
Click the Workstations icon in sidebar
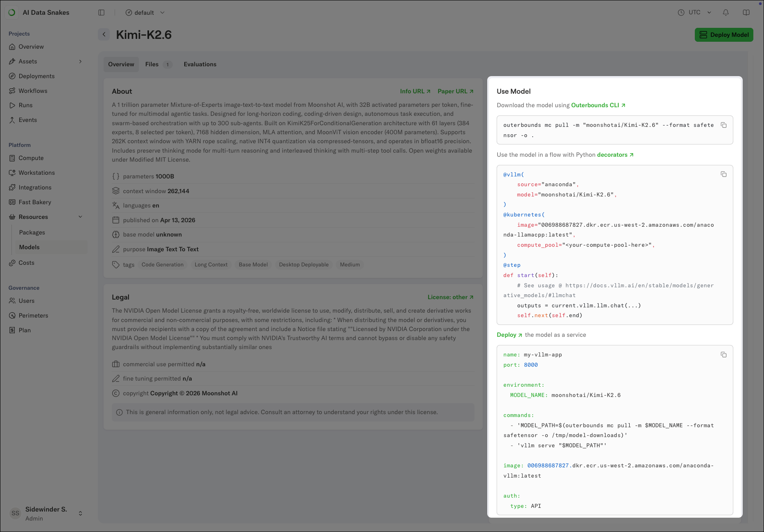12,173
